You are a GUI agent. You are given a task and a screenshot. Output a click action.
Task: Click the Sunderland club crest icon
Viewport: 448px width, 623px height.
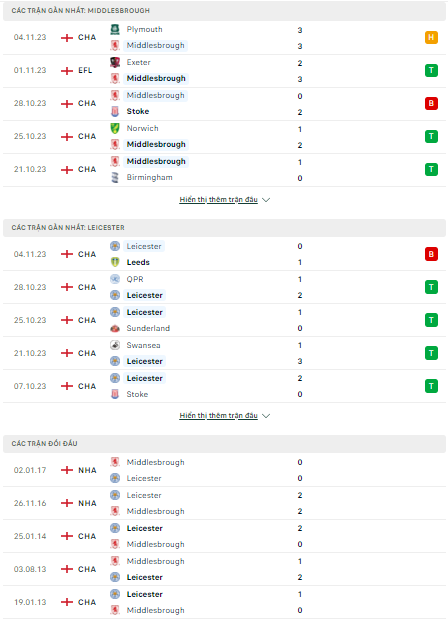(x=115, y=329)
